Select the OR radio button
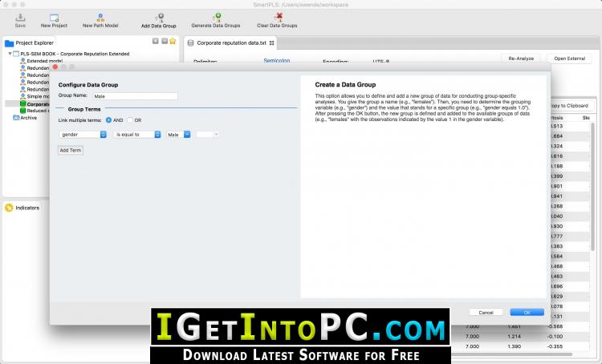This screenshot has height=364, width=602. (x=130, y=120)
